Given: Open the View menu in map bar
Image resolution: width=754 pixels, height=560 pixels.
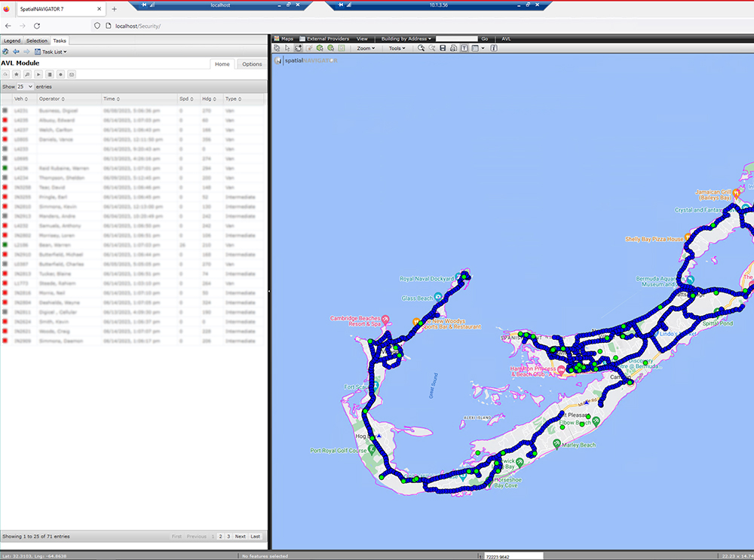Looking at the screenshot, I should point(362,39).
